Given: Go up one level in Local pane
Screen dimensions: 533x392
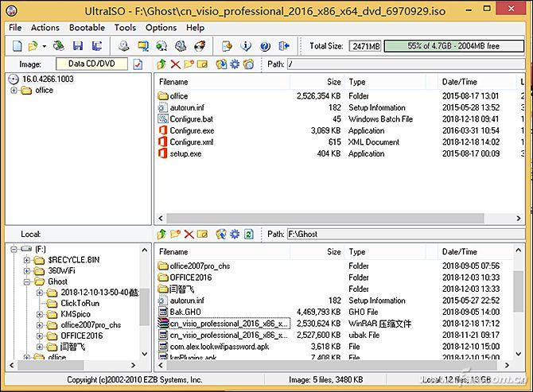Looking at the screenshot, I should [161, 234].
